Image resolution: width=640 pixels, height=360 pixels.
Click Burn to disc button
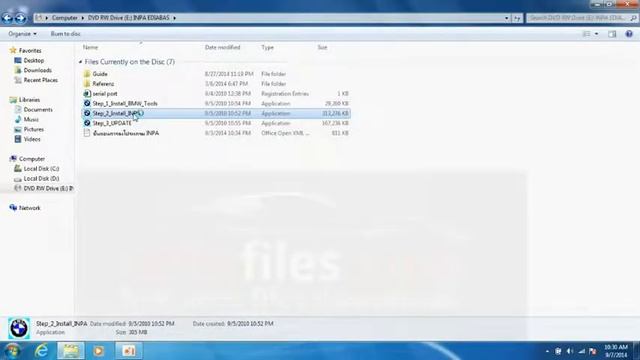coord(65,34)
